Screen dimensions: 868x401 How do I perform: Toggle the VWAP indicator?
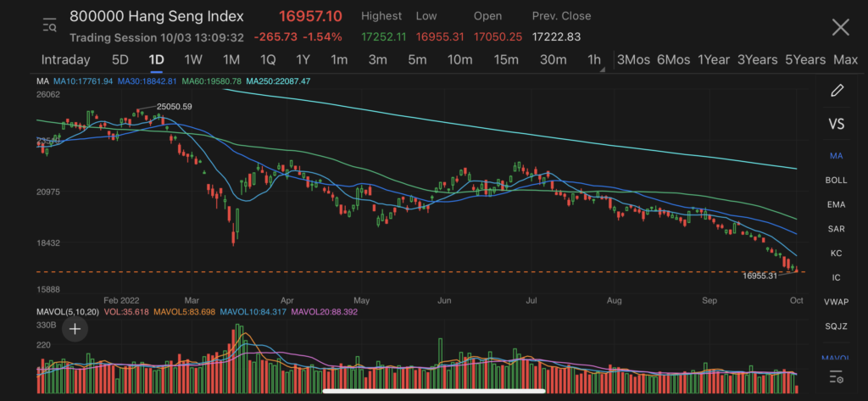(x=836, y=302)
